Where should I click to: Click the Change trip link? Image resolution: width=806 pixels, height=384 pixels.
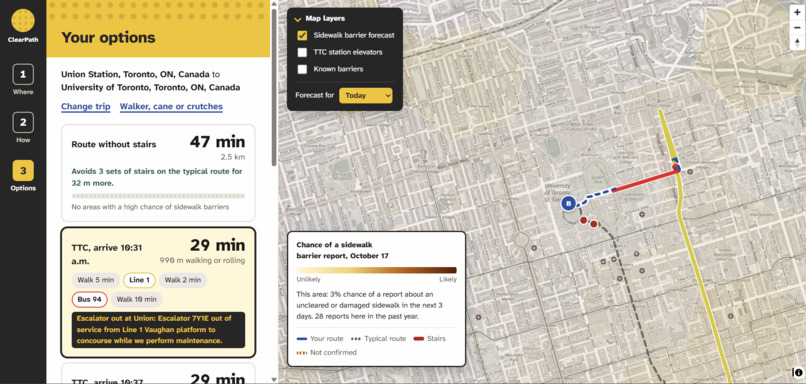point(86,107)
